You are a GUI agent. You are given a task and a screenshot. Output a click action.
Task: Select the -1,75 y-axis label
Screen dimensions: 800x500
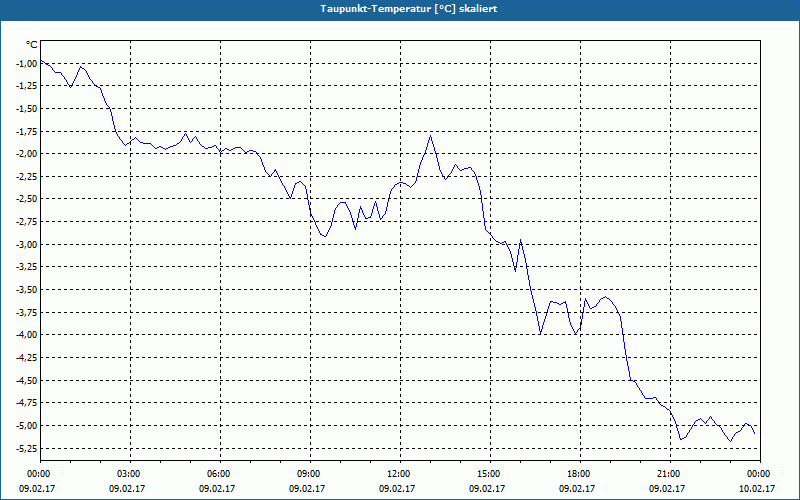click(27, 131)
